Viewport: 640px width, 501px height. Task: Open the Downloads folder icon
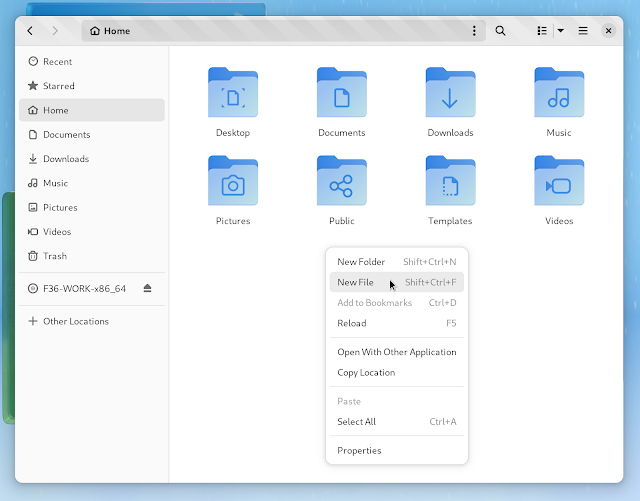pyautogui.click(x=450, y=92)
